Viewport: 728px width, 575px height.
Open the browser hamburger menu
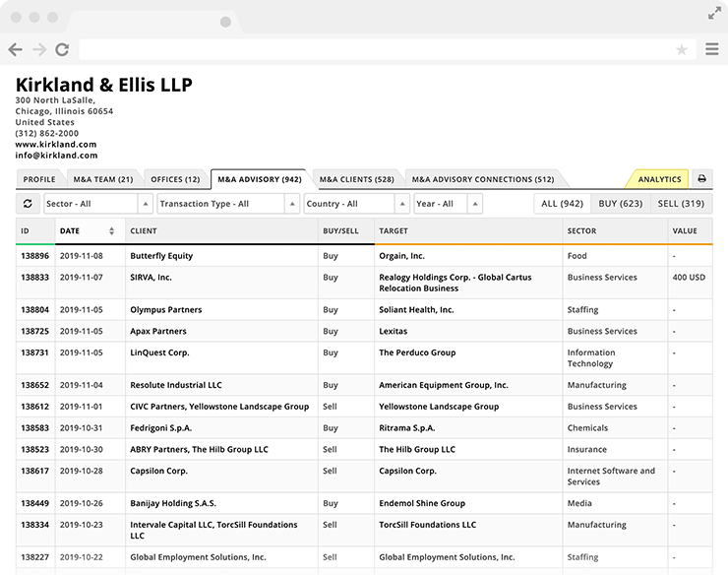click(x=711, y=49)
